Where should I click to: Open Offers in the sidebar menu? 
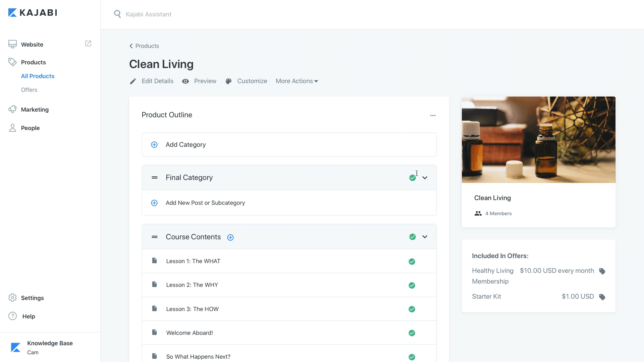(29, 90)
